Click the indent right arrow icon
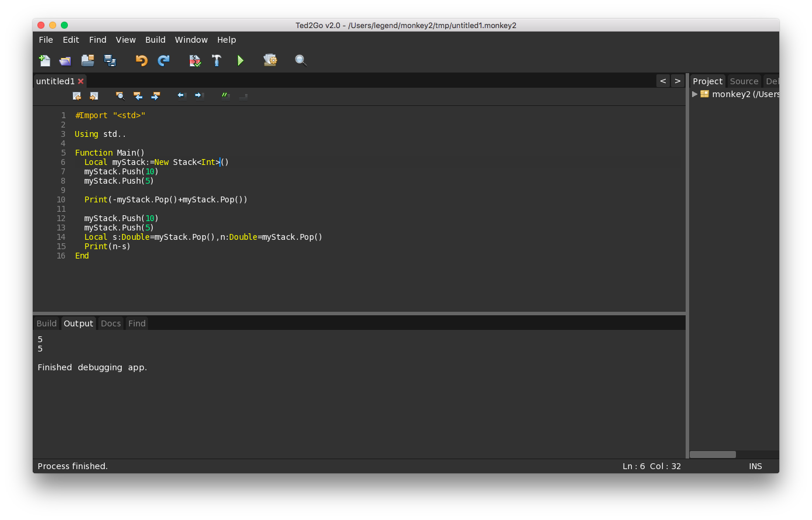Viewport: 812px width, 520px height. [199, 96]
